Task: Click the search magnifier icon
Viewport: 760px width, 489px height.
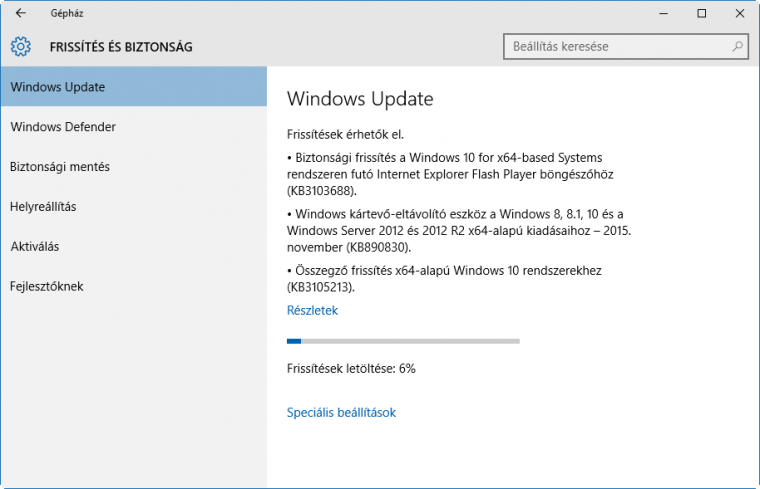Action: pyautogui.click(x=737, y=47)
